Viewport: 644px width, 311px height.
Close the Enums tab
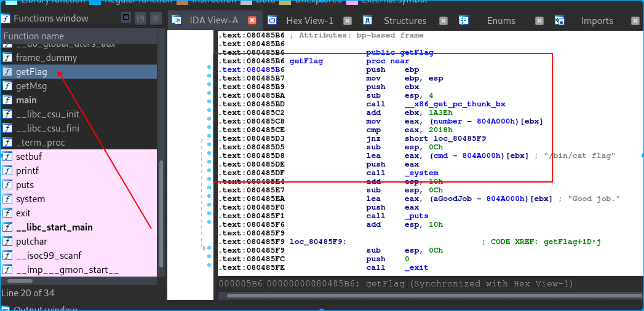pyautogui.click(x=539, y=21)
